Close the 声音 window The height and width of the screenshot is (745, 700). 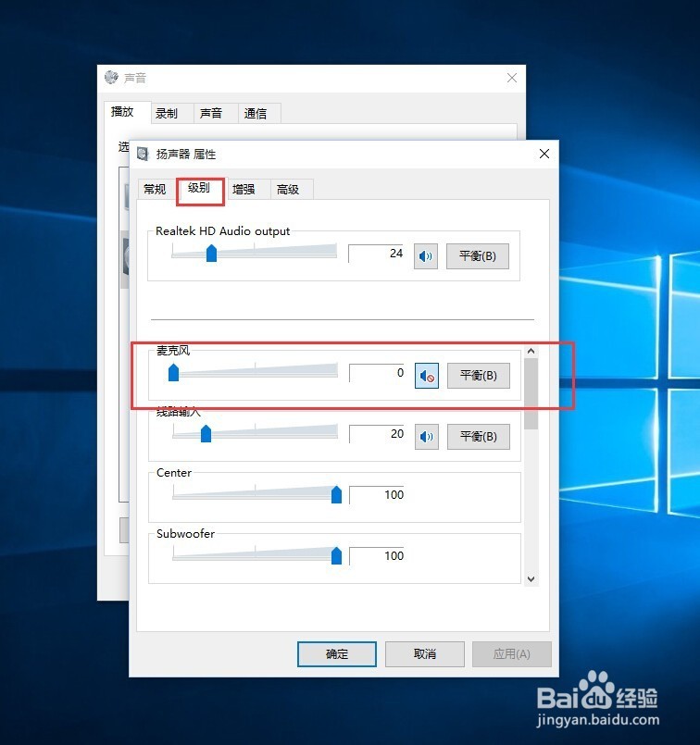click(512, 78)
